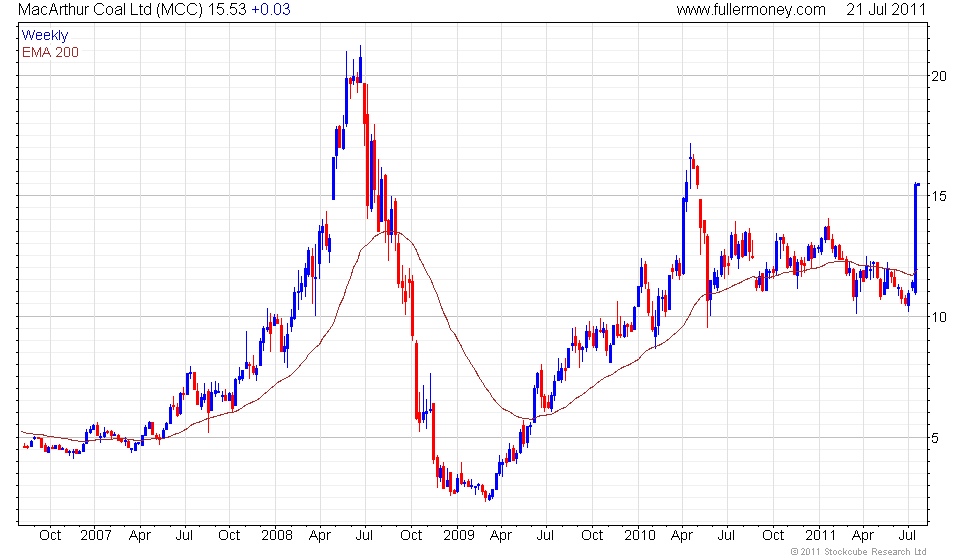Image resolution: width=980 pixels, height=560 pixels.
Task: Click the 2010 year label on time axis
Action: pos(640,536)
